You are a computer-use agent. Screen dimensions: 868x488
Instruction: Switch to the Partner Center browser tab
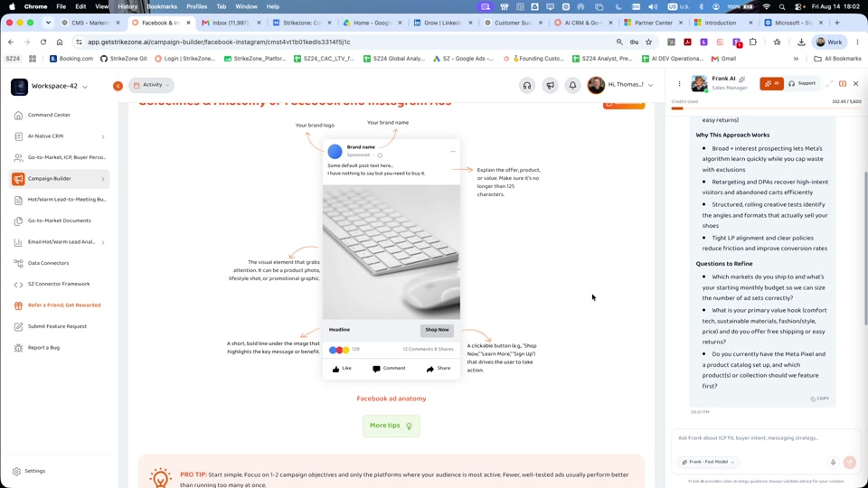point(653,23)
